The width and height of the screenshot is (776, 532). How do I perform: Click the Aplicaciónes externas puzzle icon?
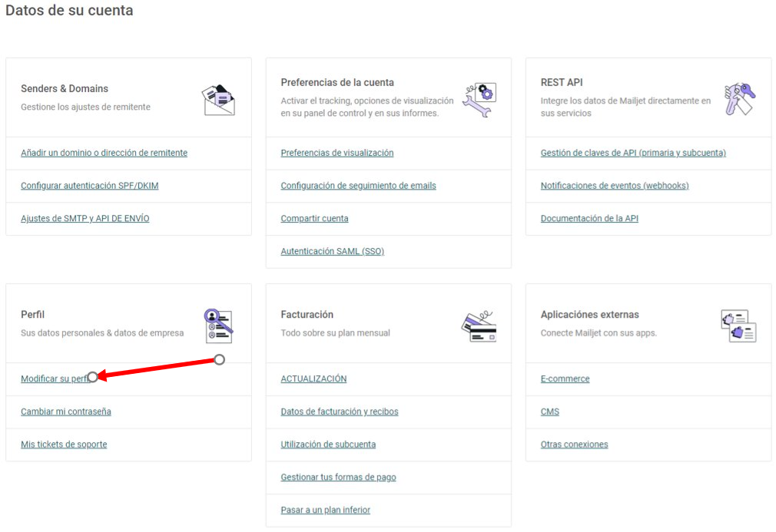738,325
